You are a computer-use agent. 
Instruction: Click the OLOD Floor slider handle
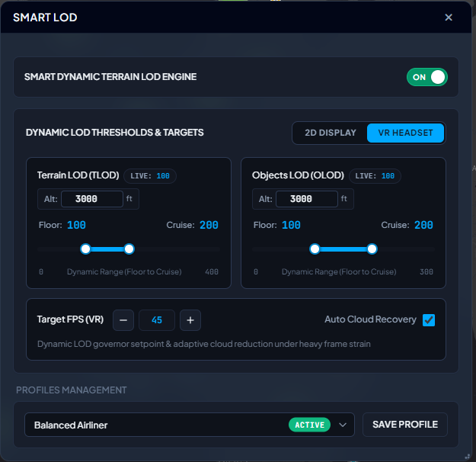tap(315, 249)
